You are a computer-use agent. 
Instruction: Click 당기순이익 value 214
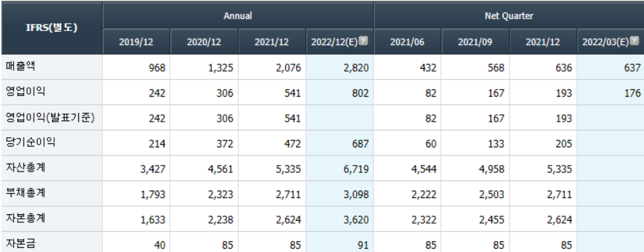tap(157, 144)
